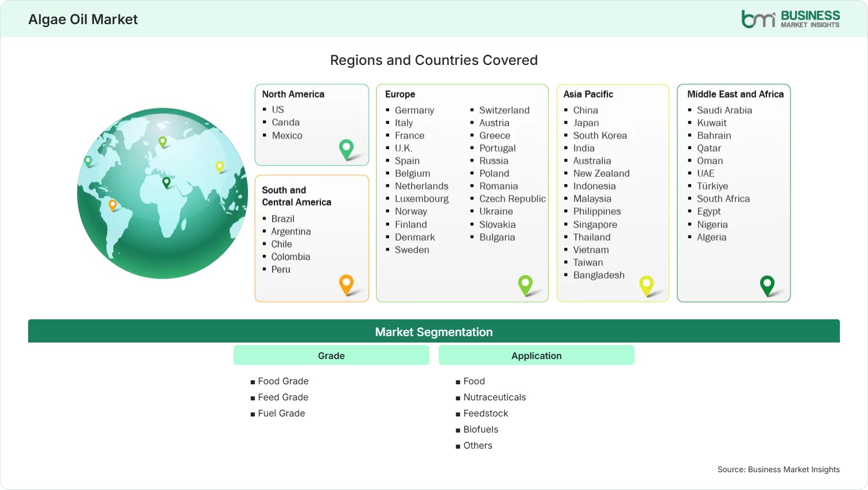Select Food Grade item
Image resolution: width=868 pixels, height=490 pixels.
coord(283,381)
